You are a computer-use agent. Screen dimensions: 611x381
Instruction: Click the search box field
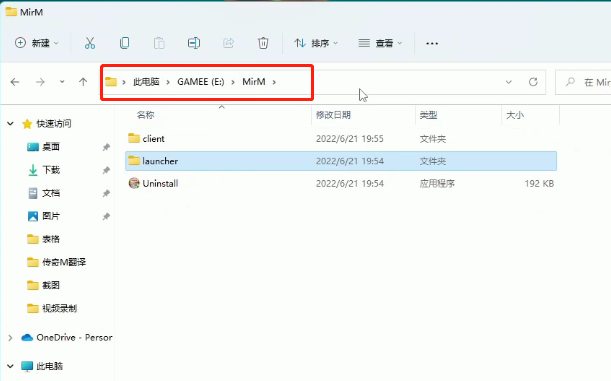point(583,82)
